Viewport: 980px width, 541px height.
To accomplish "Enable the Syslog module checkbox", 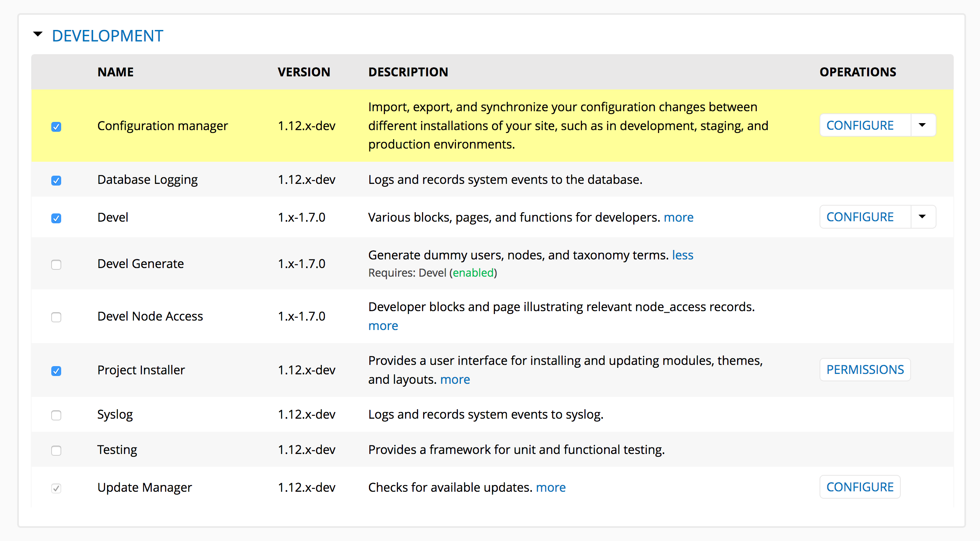I will tap(56, 415).
